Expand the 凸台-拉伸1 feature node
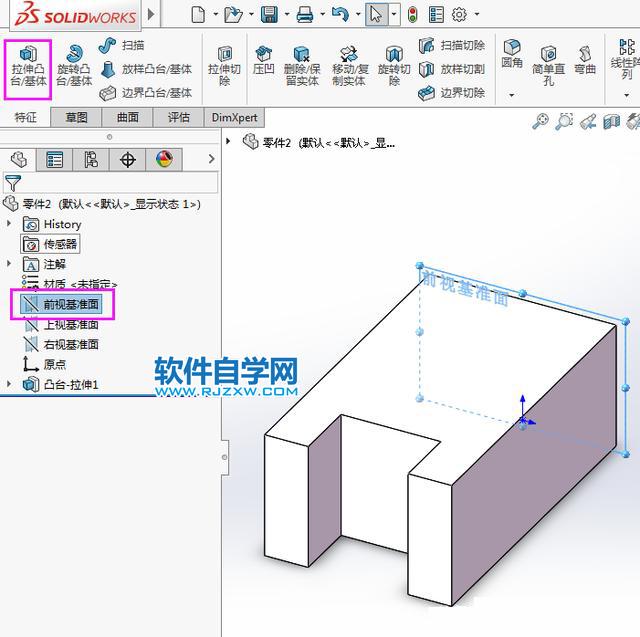The image size is (640, 637). pyautogui.click(x=9, y=384)
